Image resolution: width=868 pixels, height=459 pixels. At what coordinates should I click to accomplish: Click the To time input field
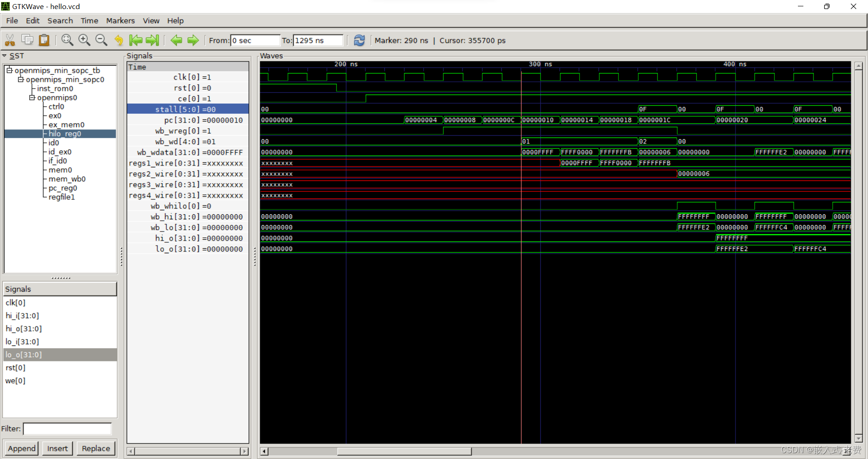point(318,40)
